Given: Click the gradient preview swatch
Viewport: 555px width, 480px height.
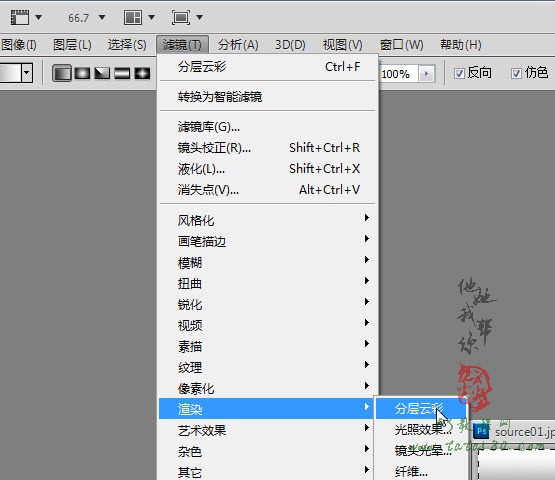Looking at the screenshot, I should [x=10, y=73].
